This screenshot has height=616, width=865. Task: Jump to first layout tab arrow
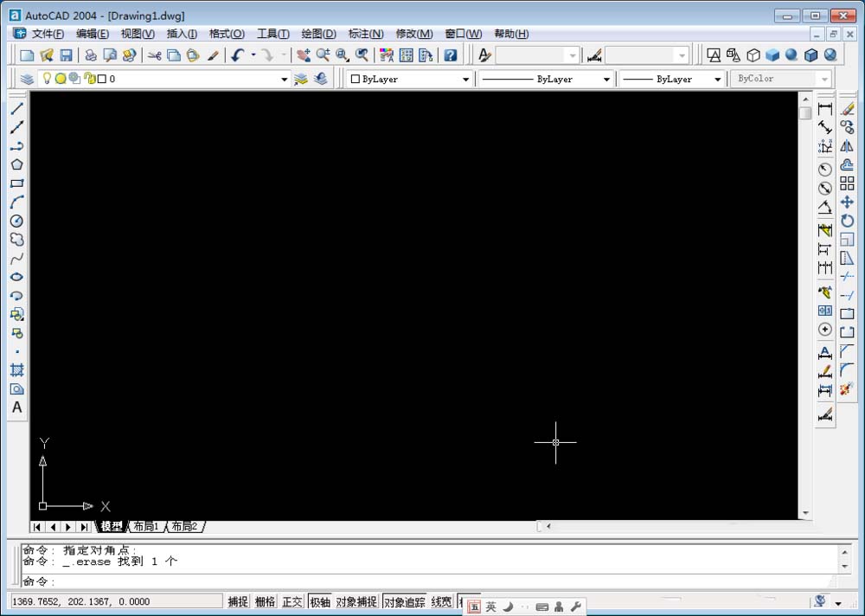[36, 527]
